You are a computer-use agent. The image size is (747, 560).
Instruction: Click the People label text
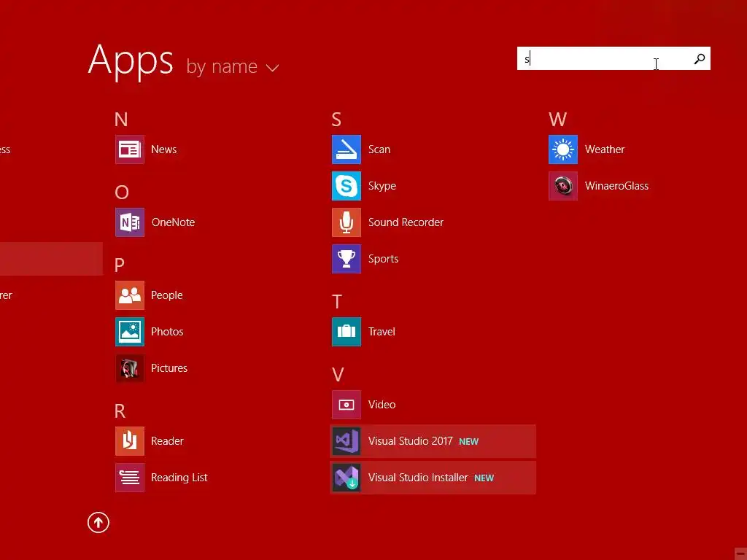(167, 295)
